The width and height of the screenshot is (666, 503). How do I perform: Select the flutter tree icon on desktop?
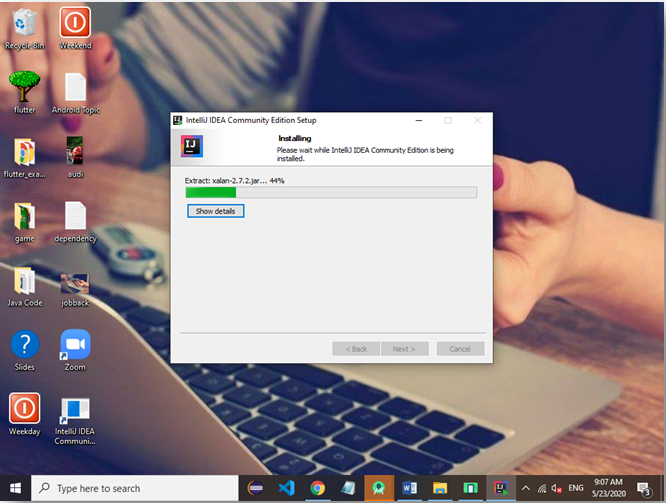coord(24,93)
